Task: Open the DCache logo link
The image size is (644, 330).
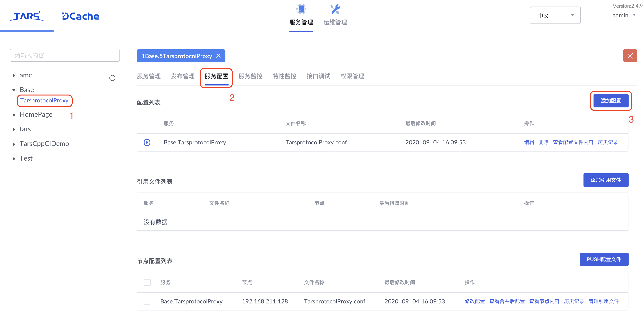Action: coord(81,16)
